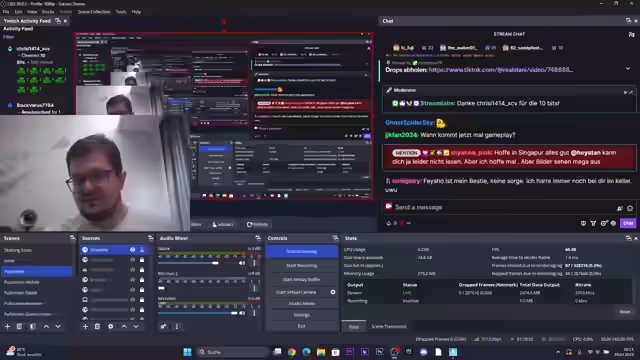
Task: Open File Explorer from the taskbar
Action: pyautogui.click(x=321, y=352)
